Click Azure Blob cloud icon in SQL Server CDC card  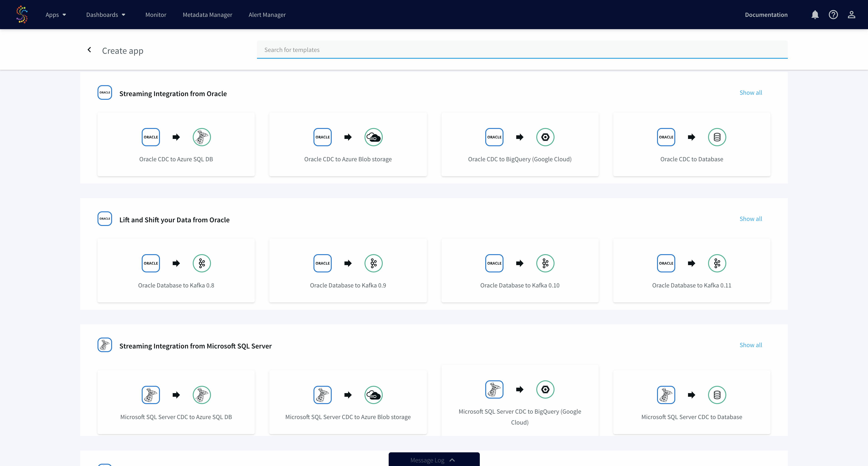[374, 395]
